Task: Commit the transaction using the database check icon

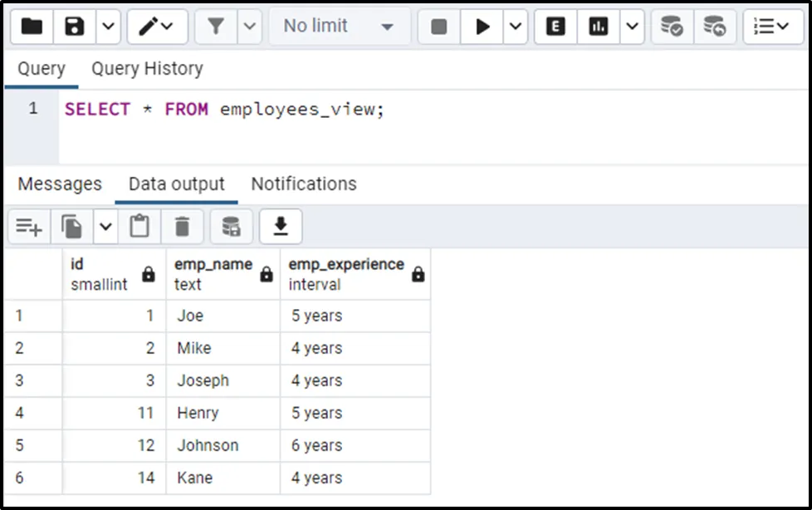Action: 671,27
